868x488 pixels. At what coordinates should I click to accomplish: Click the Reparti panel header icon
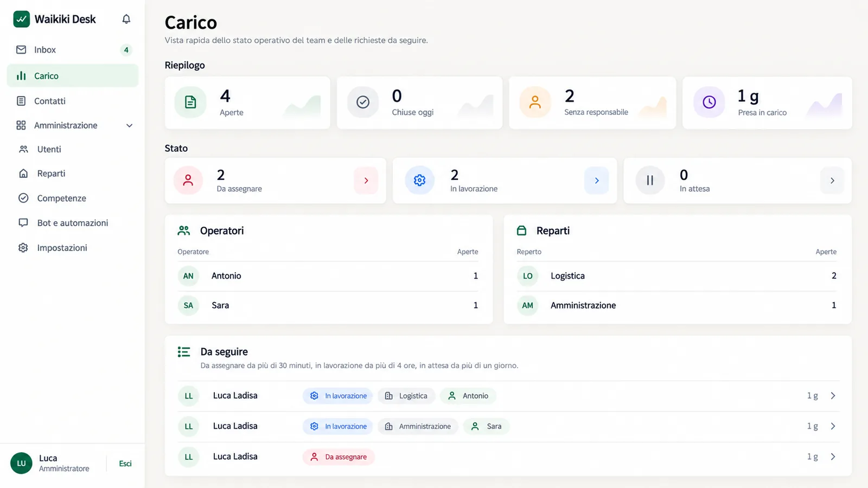pyautogui.click(x=522, y=230)
